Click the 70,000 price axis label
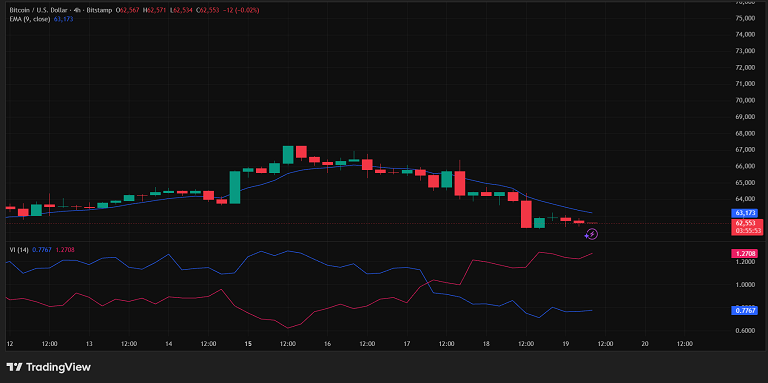The width and height of the screenshot is (768, 383). click(x=744, y=100)
